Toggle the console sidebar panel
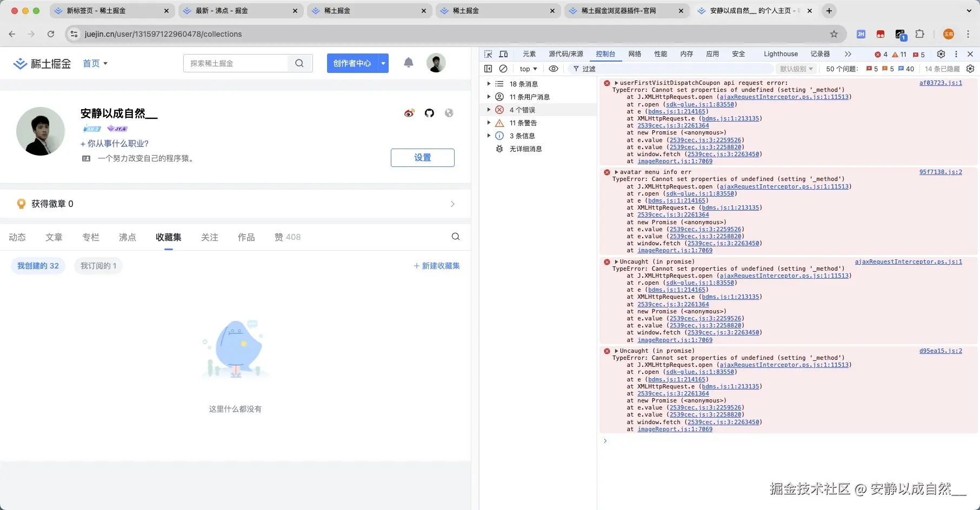Image resolution: width=980 pixels, height=510 pixels. [x=488, y=69]
